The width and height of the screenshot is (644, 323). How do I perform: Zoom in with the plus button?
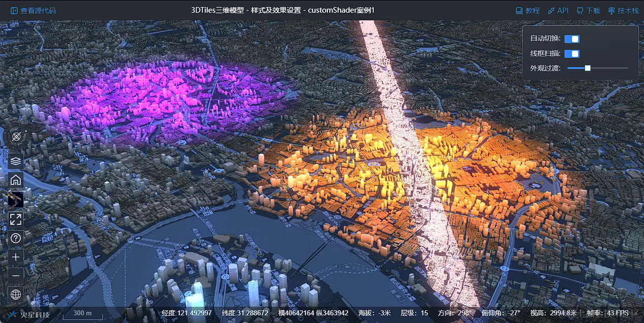(16, 257)
